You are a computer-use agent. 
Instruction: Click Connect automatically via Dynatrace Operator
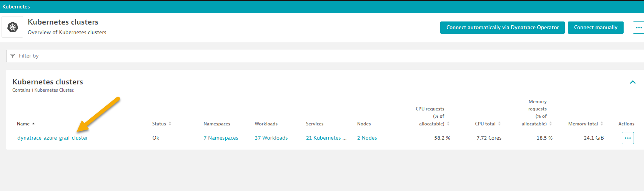(x=502, y=28)
